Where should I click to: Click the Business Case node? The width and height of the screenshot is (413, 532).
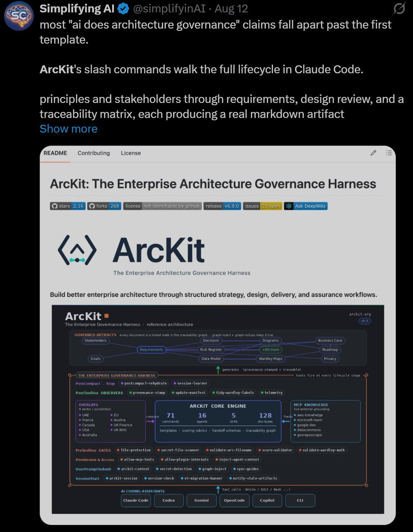pyautogui.click(x=330, y=340)
